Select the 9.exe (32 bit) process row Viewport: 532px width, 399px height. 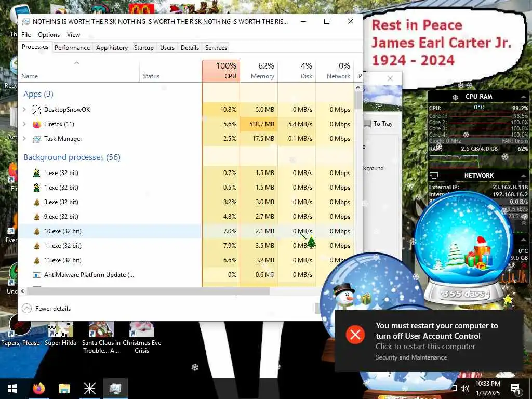coord(185,217)
